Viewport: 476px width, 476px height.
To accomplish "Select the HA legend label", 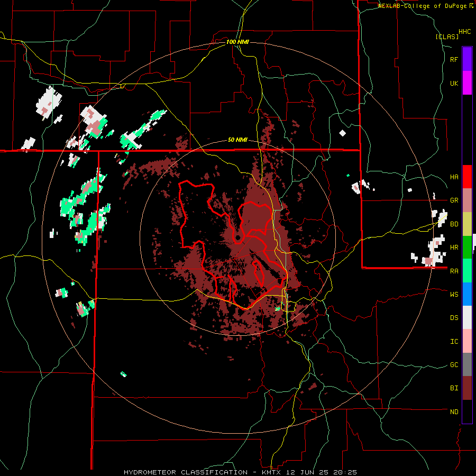I will point(454,177).
